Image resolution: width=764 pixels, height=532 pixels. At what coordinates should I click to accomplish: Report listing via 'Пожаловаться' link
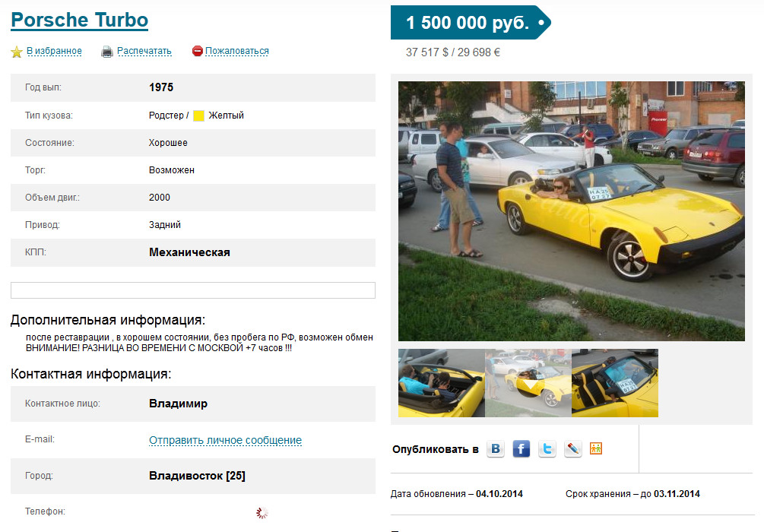click(236, 51)
